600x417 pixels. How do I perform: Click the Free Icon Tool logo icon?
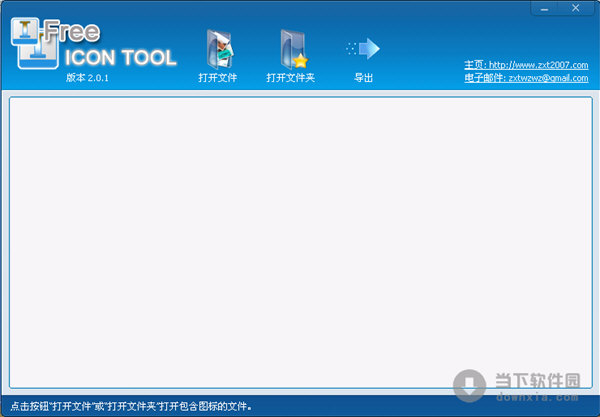(35, 43)
